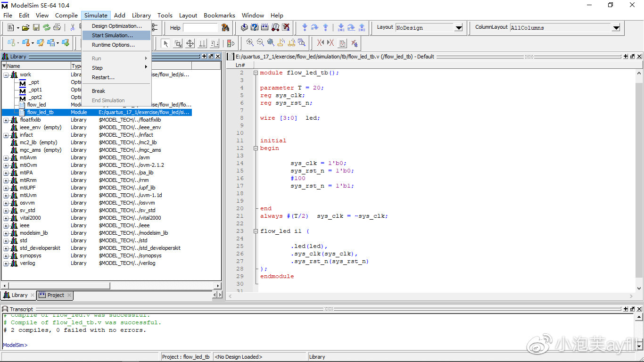This screenshot has width=644, height=362.
Task: Open a file with the folder icon
Action: tap(25, 28)
